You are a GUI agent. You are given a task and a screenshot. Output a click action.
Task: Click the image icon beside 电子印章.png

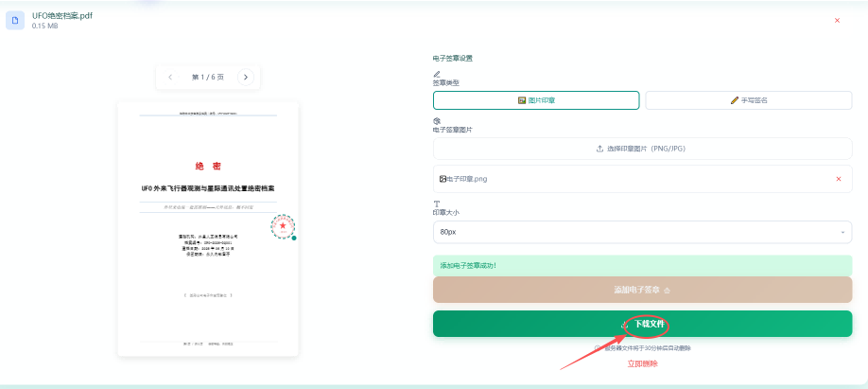443,179
